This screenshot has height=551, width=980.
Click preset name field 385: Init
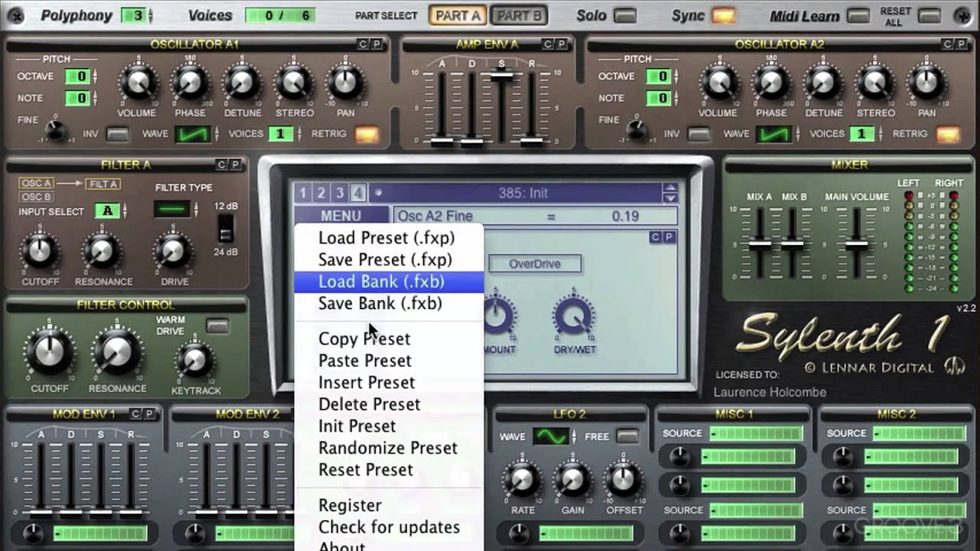click(x=523, y=194)
